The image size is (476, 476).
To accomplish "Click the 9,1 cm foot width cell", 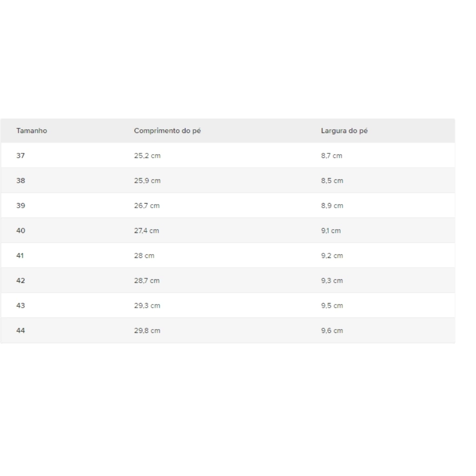I will click(331, 231).
